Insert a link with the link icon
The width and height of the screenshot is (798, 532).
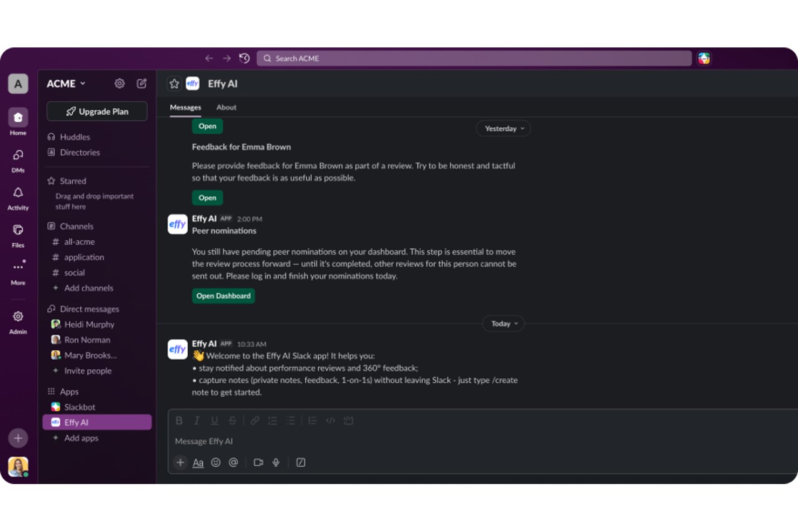[x=255, y=420]
